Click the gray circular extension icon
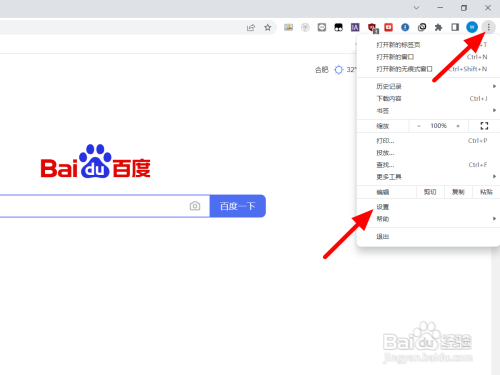 coord(305,27)
